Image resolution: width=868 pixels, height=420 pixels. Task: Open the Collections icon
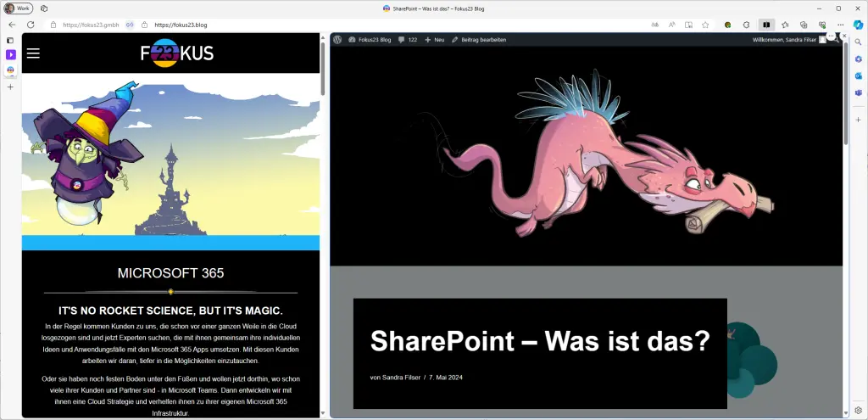tap(804, 25)
